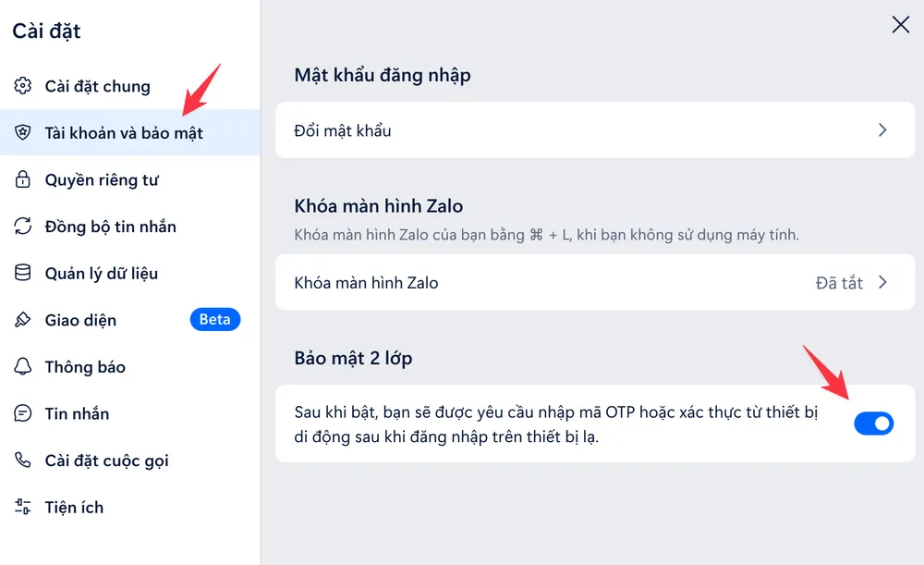The height and width of the screenshot is (565, 924).
Task: Click the padlock icon beside Quyền riêng tư
Action: [x=23, y=179]
